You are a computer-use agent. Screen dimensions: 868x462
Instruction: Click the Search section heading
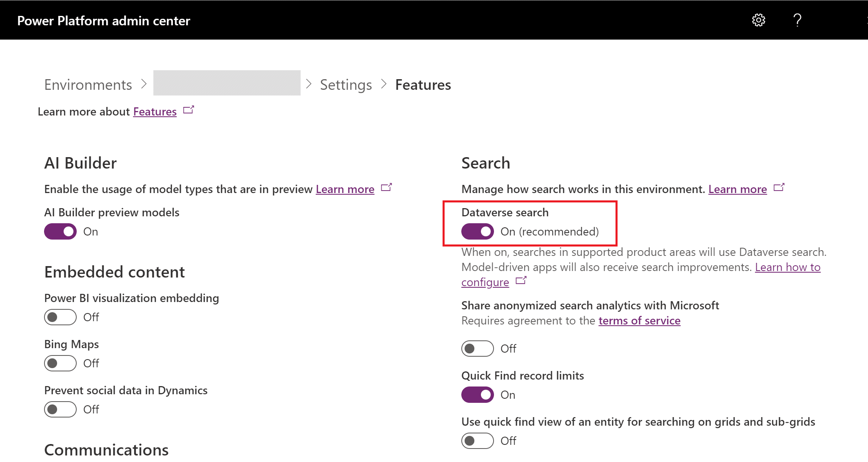click(x=486, y=163)
